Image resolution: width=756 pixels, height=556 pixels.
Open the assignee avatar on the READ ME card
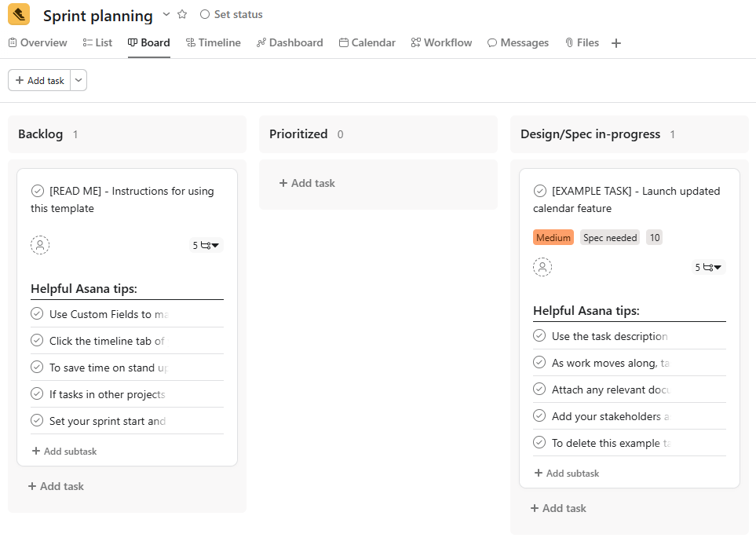(39, 244)
